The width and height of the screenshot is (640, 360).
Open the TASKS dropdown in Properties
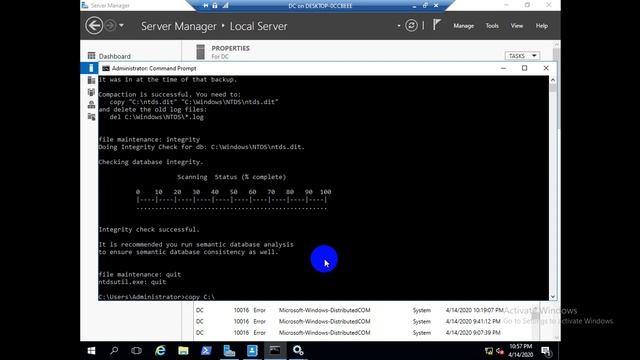pos(522,56)
